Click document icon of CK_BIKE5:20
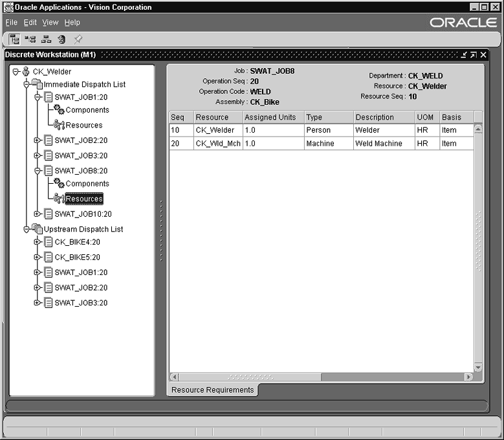Viewport: 504px width, 440px height. click(x=49, y=257)
